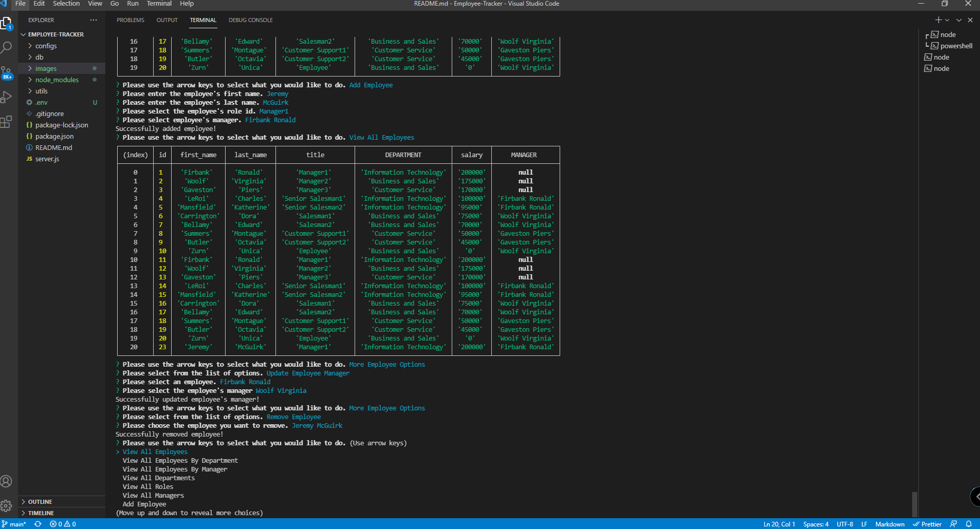Open the Accounts icon in activity bar
The width and height of the screenshot is (980, 529).
7,481
